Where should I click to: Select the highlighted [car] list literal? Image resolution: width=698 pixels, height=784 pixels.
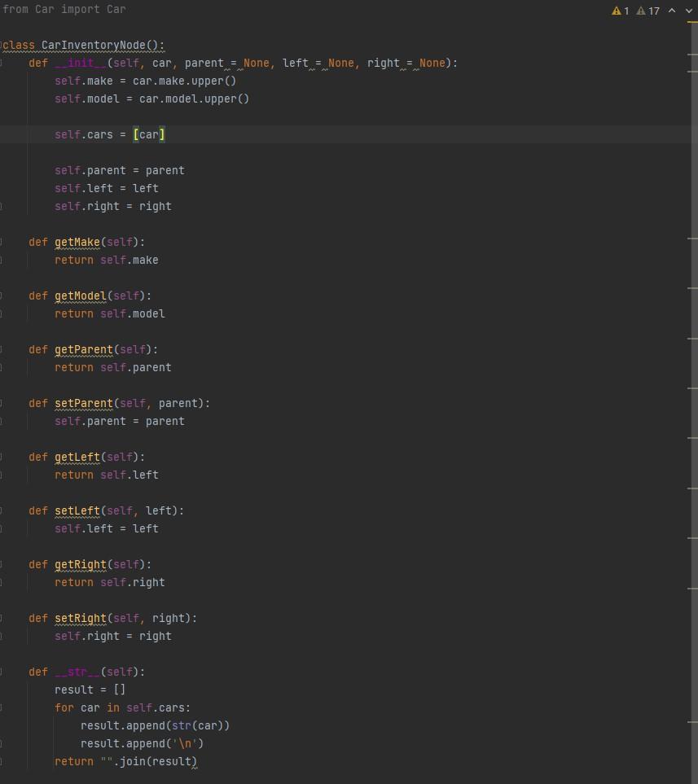(x=149, y=134)
